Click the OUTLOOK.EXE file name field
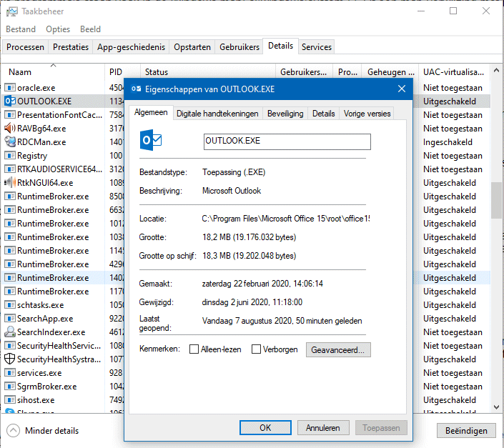This screenshot has width=504, height=448. (x=287, y=141)
